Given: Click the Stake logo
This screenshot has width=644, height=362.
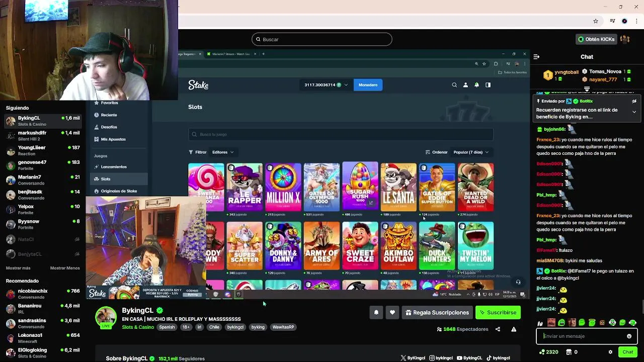Looking at the screenshot, I should 198,85.
